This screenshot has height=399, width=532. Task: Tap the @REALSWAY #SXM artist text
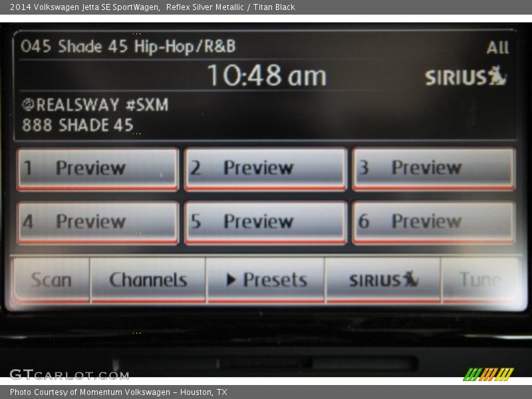coord(95,104)
